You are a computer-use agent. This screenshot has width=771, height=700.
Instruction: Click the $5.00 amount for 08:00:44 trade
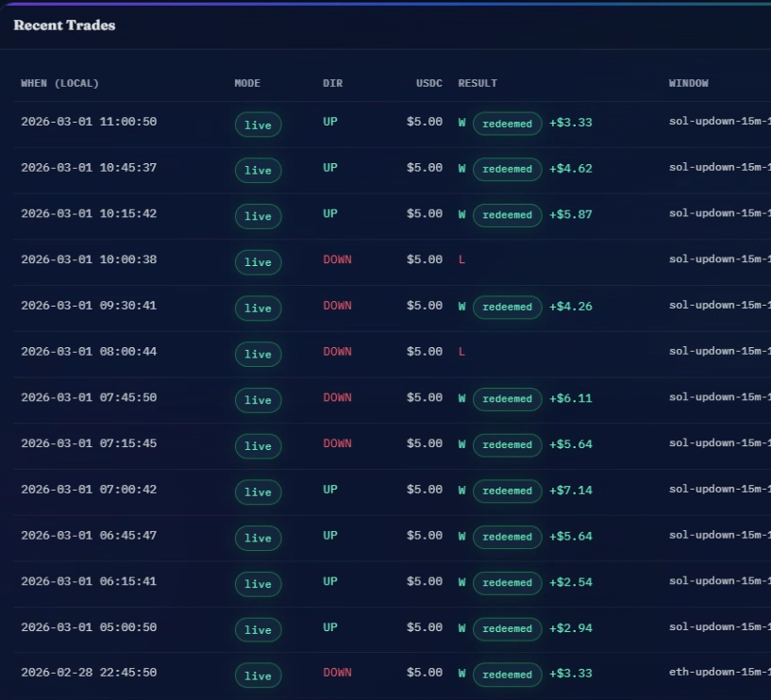[x=425, y=352]
